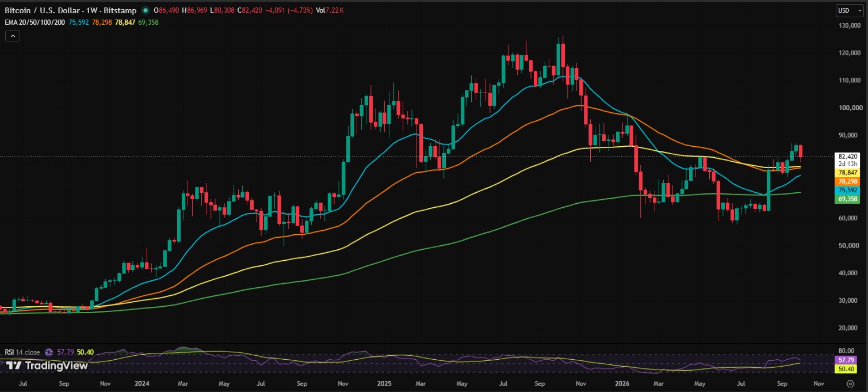Click the high value H86,969
This screenshot has height=392, width=868.
(195, 10)
